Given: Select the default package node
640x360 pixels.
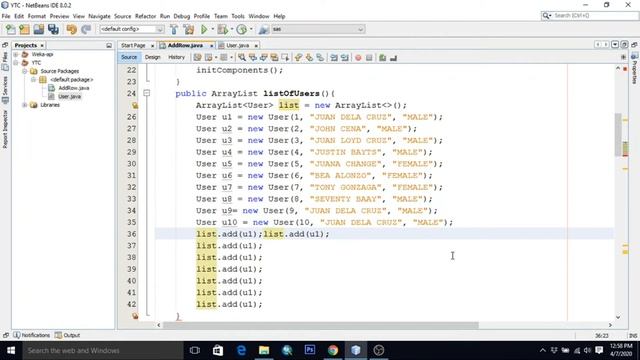Looking at the screenshot, I should 71,80.
